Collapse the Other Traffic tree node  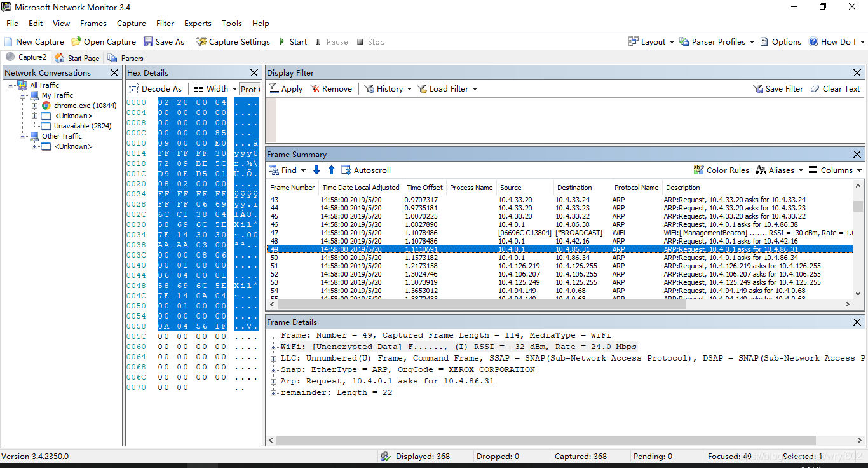(23, 136)
